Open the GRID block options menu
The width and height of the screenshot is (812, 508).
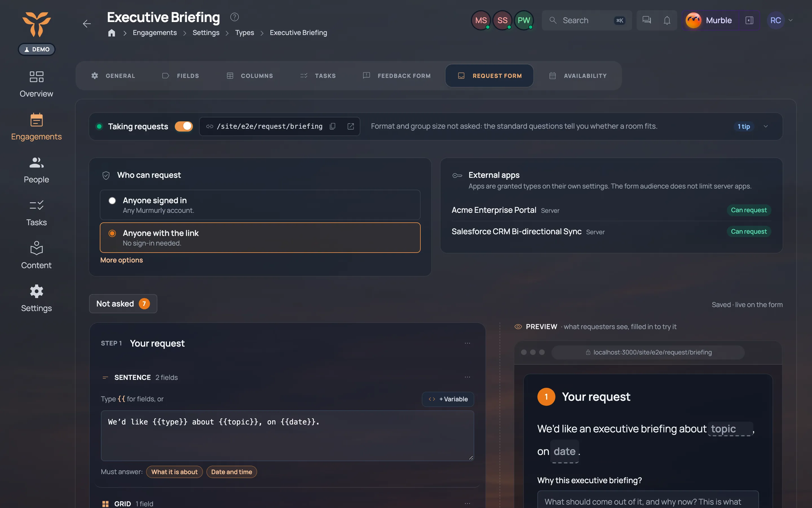[x=467, y=503]
